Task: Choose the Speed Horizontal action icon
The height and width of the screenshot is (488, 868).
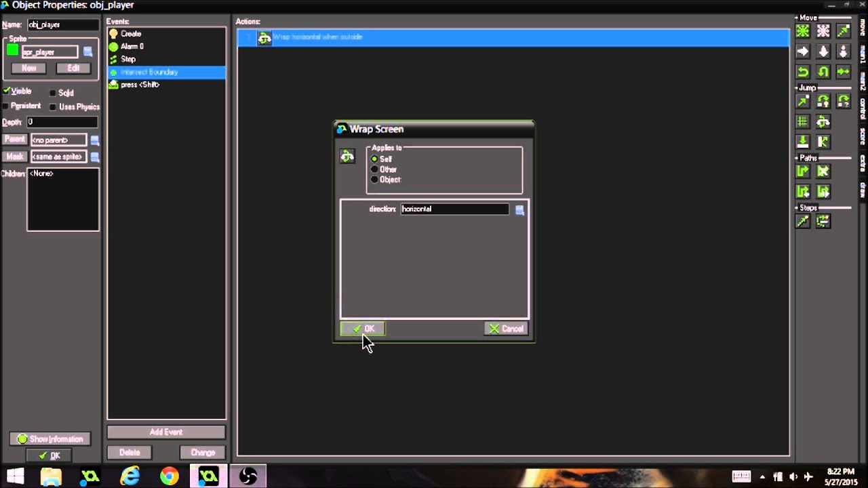Action: [803, 52]
